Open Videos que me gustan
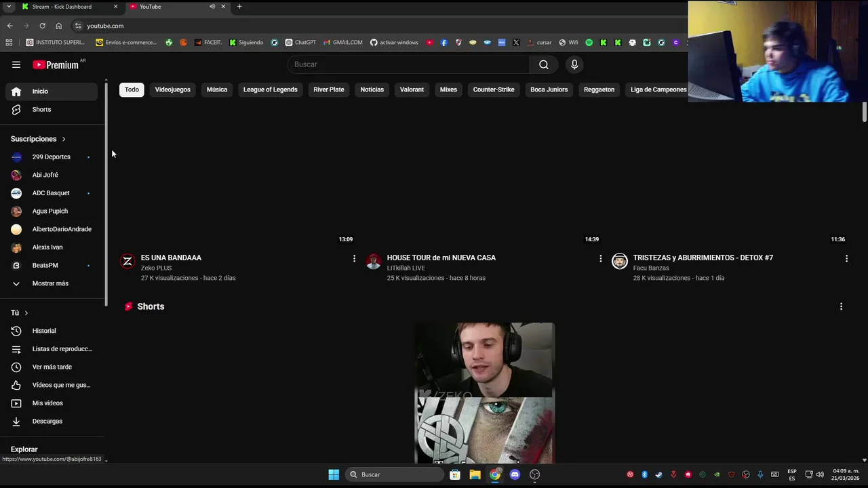868x488 pixels. pyautogui.click(x=52, y=385)
